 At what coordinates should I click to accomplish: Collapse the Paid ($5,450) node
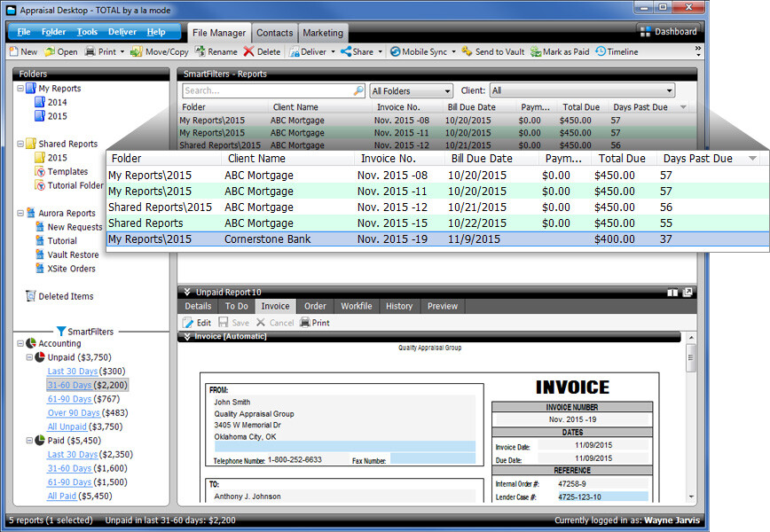pyautogui.click(x=29, y=440)
